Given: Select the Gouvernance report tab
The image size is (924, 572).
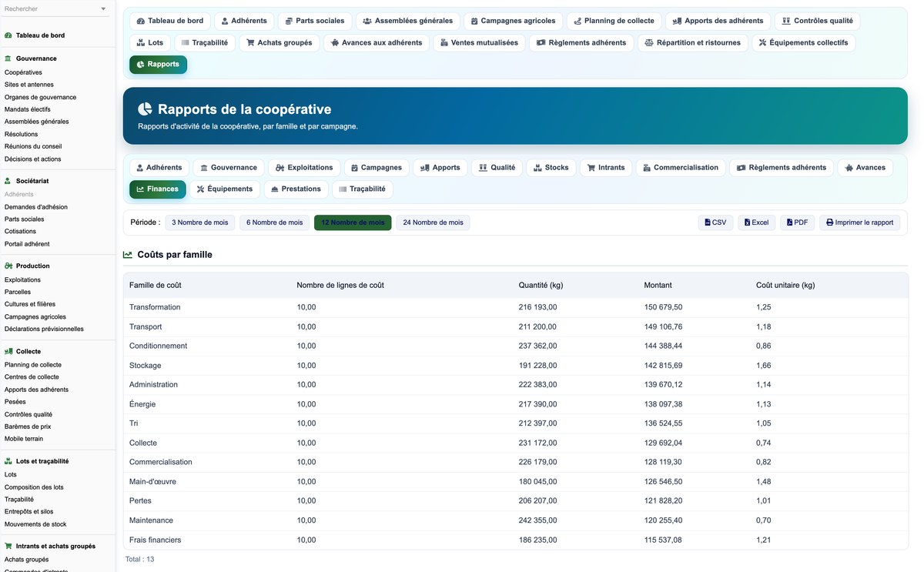Looking at the screenshot, I should (x=229, y=167).
